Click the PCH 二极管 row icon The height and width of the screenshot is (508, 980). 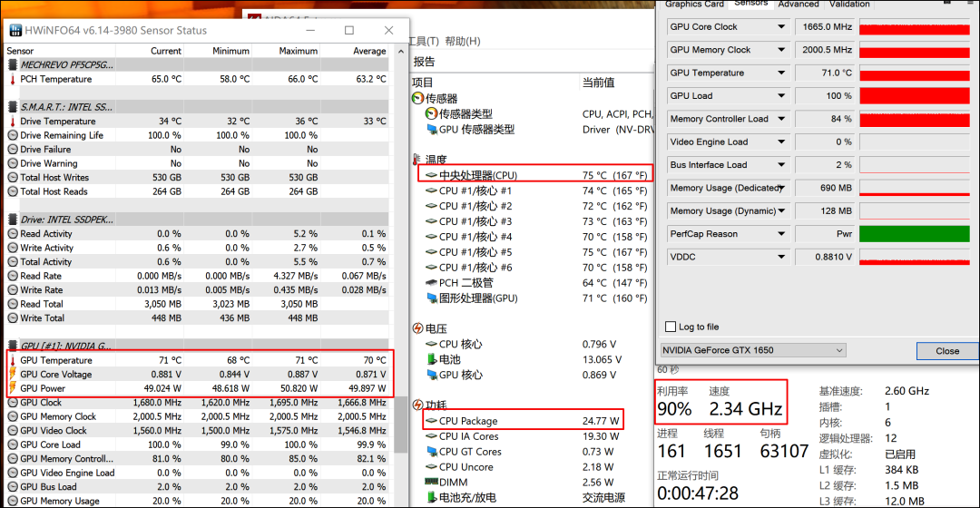[x=431, y=282]
